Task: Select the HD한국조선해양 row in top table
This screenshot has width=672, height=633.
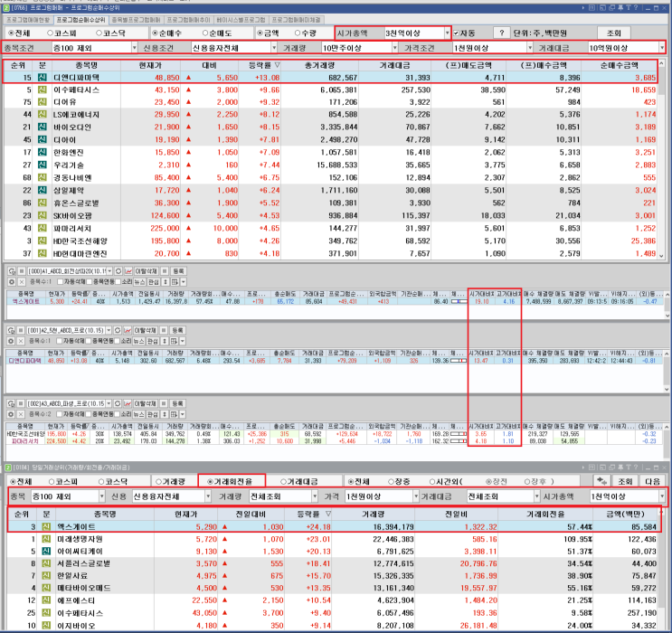Action: click(330, 241)
